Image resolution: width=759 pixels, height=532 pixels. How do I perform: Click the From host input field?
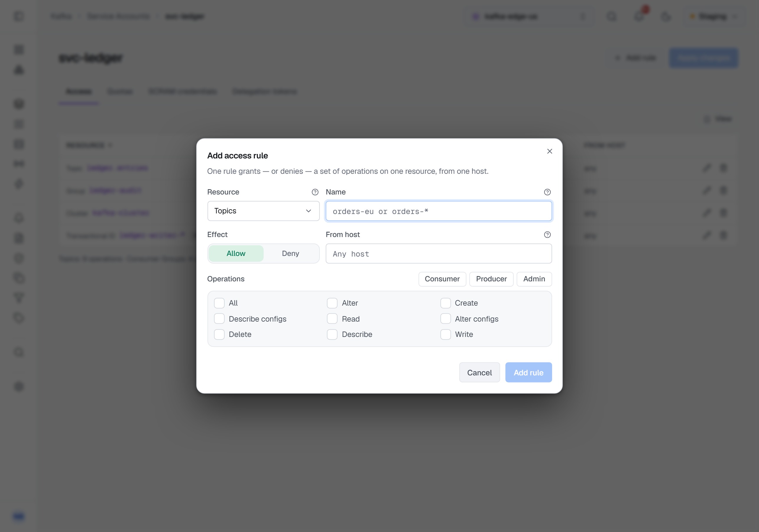[439, 254]
